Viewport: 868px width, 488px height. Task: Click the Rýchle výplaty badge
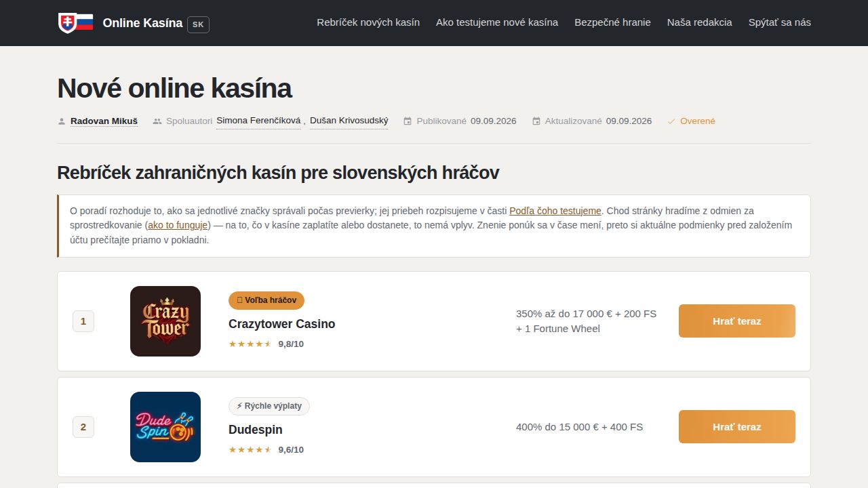[269, 406]
